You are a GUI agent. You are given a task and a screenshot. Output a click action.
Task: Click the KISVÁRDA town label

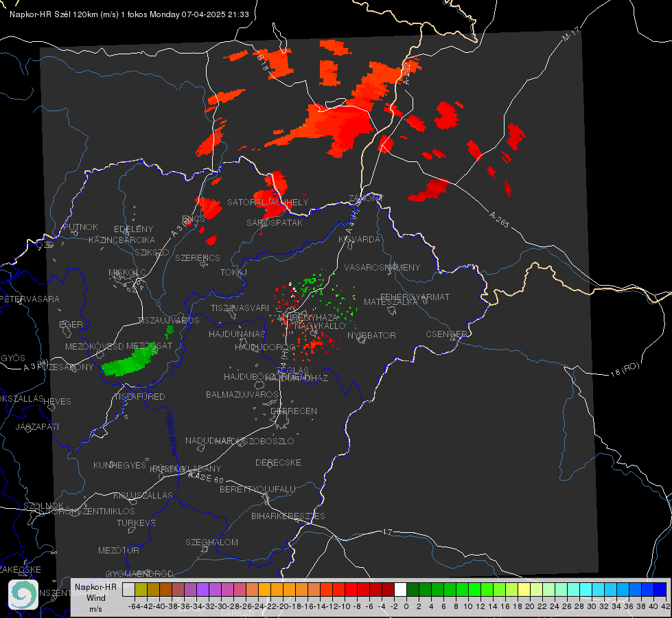click(x=359, y=240)
